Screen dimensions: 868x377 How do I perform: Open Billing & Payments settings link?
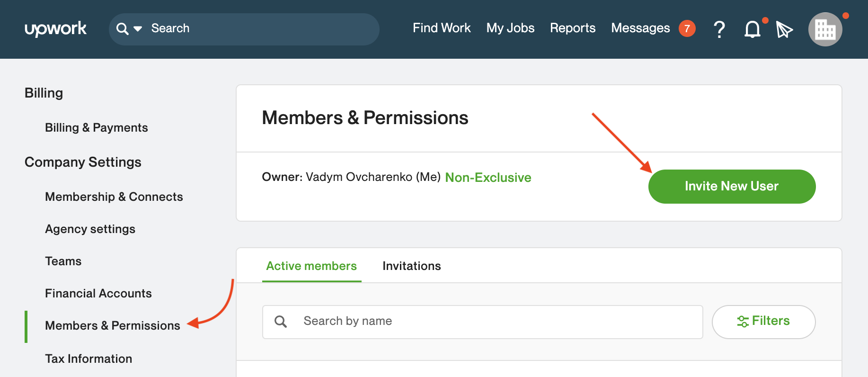(x=97, y=127)
